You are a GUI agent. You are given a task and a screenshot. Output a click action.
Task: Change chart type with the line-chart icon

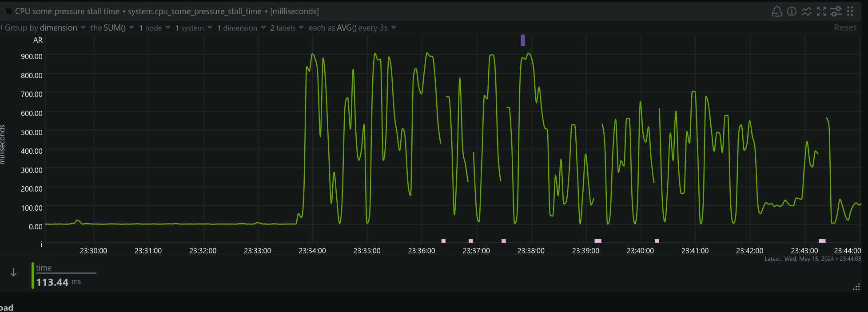[806, 12]
